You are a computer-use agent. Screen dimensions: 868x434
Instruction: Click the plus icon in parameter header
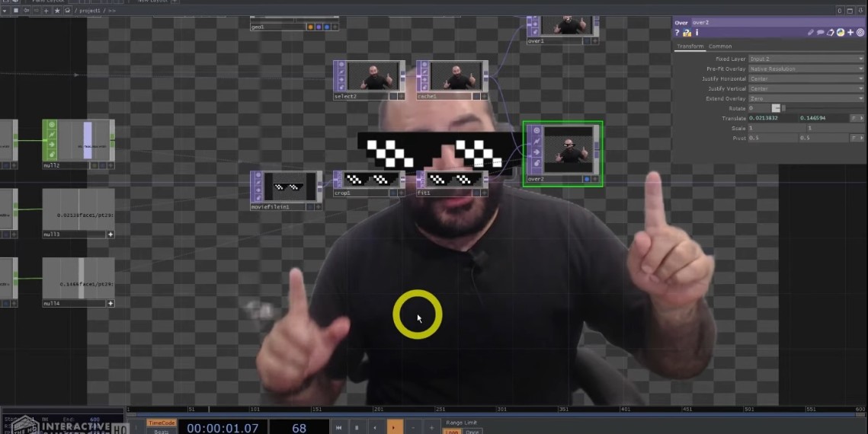[850, 33]
